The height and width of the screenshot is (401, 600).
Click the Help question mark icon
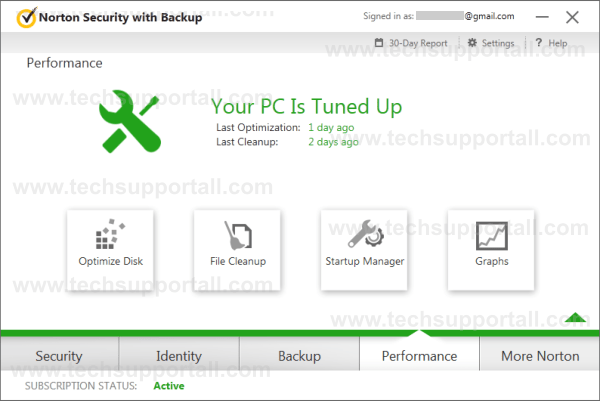(x=538, y=42)
